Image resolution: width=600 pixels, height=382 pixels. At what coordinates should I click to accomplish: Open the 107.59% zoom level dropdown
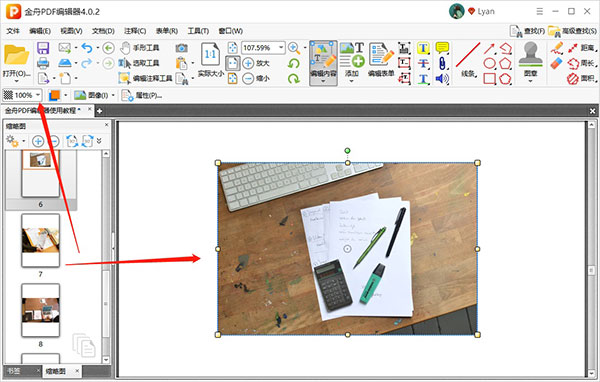click(281, 48)
